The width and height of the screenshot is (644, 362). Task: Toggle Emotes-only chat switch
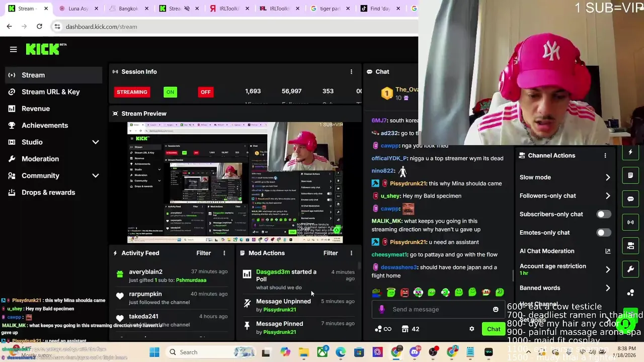tap(603, 232)
